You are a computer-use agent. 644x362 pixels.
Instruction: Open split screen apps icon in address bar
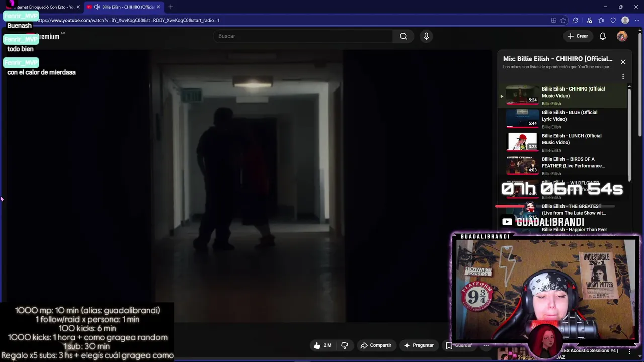tap(553, 20)
